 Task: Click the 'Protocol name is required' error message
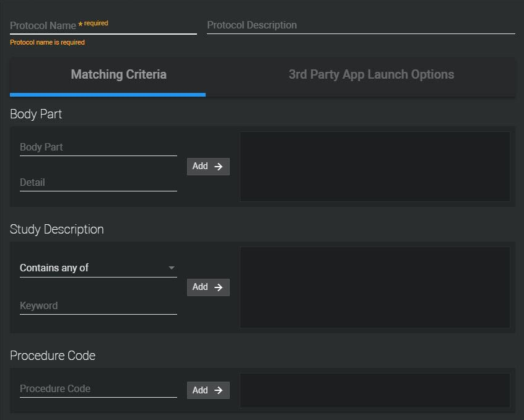coord(48,43)
